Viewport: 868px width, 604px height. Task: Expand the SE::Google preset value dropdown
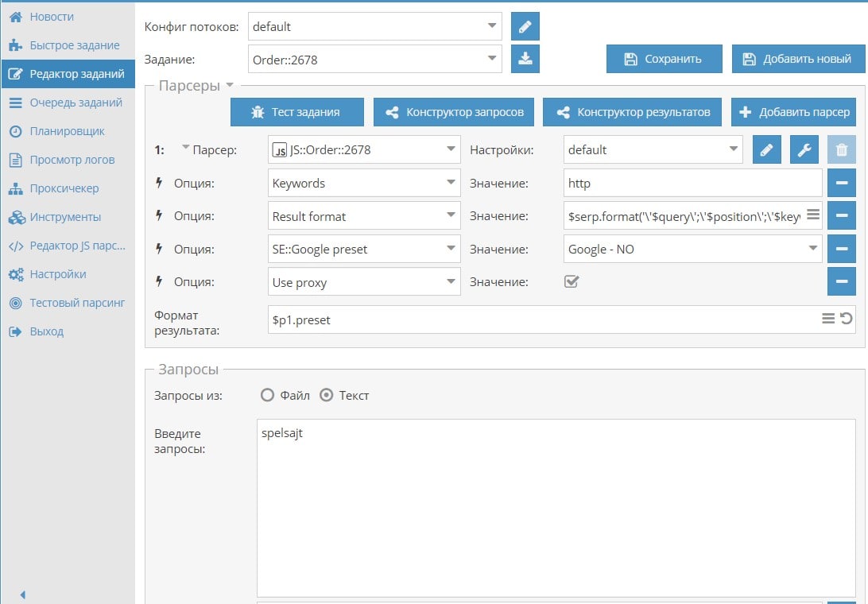tap(692, 249)
